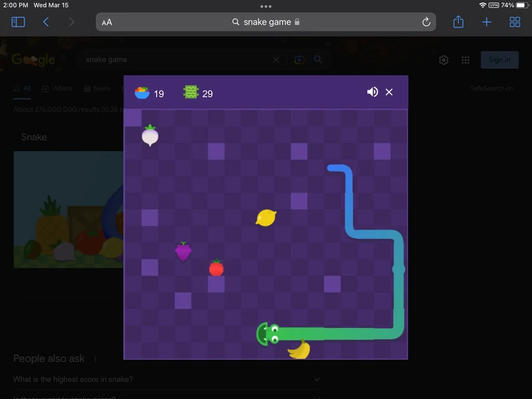Screen dimensions: 532x399
Task: Tap the red tomato on the board
Action: 216,268
